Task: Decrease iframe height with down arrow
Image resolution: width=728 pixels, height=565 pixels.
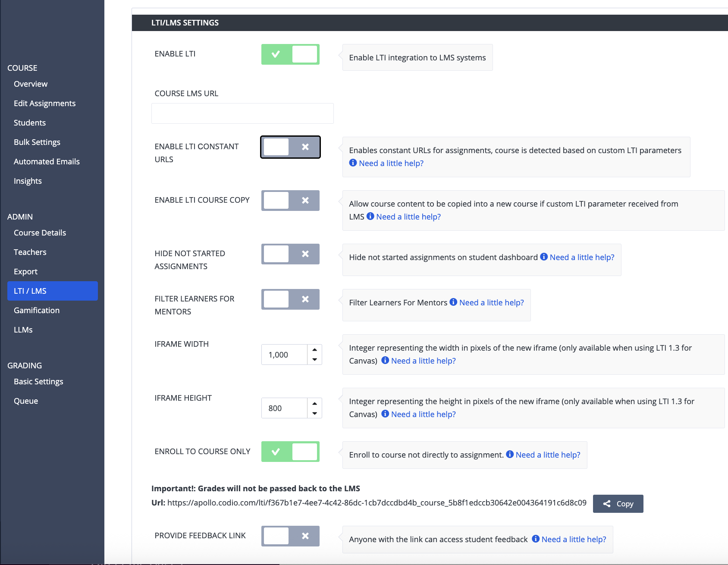Action: [315, 413]
